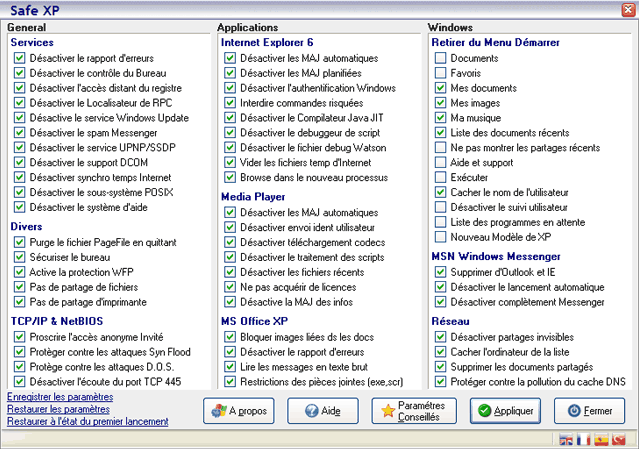639x449 pixels.
Task: Toggle Purge le fichier PageFile en quittant
Action: (x=19, y=242)
